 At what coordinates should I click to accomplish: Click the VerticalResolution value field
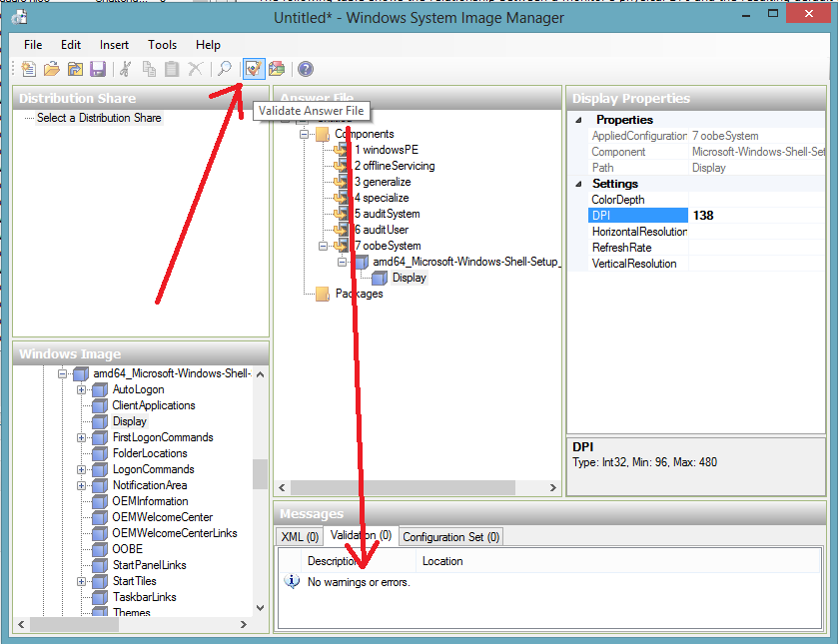coord(756,264)
